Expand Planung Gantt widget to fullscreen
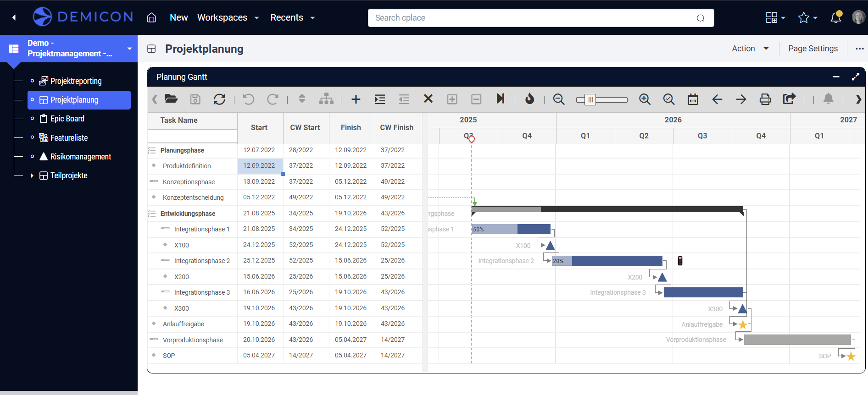This screenshot has height=395, width=868. (x=855, y=77)
